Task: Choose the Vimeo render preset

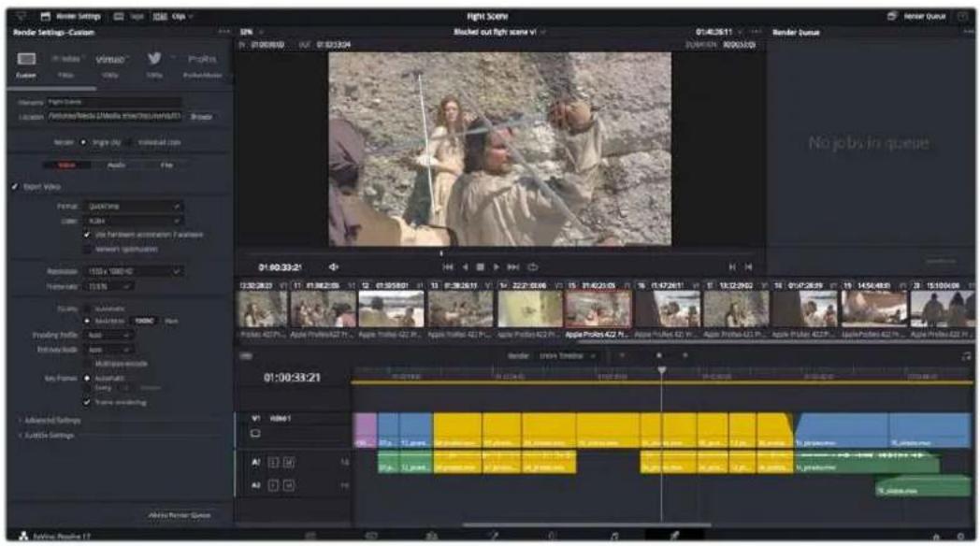Action: coord(110,59)
